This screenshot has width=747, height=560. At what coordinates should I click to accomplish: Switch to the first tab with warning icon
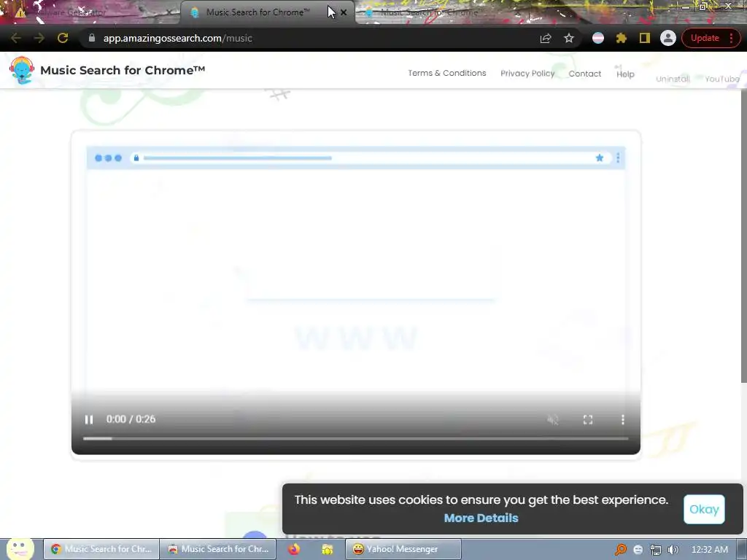90,12
